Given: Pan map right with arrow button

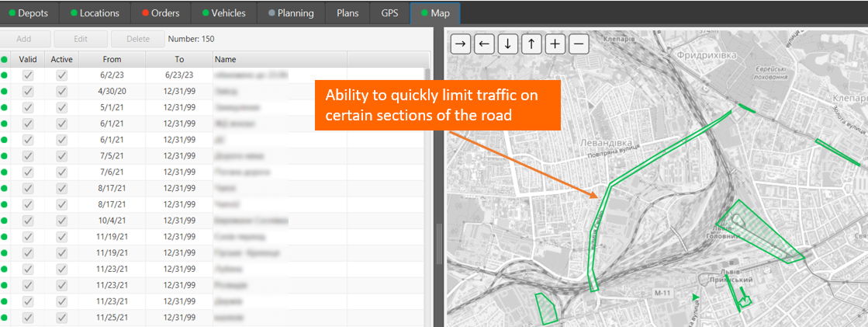Looking at the screenshot, I should (461, 43).
